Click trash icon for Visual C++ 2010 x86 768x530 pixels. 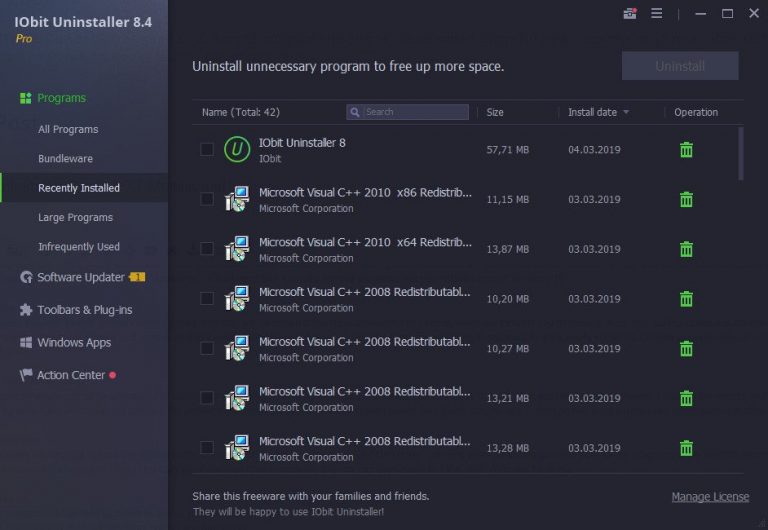686,199
